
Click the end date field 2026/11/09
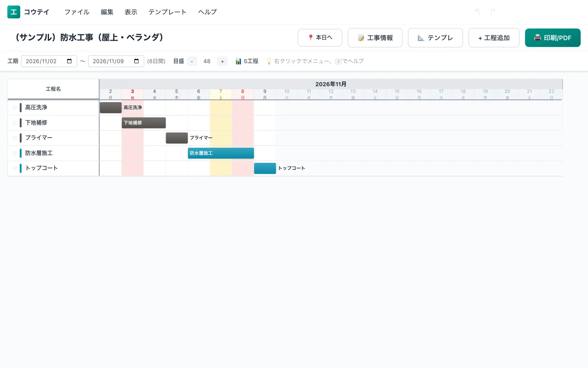(116, 61)
